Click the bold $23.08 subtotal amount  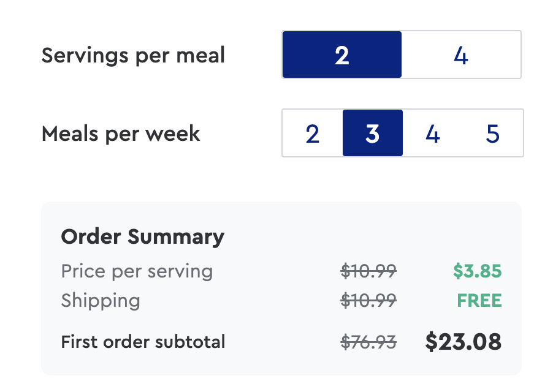463,342
